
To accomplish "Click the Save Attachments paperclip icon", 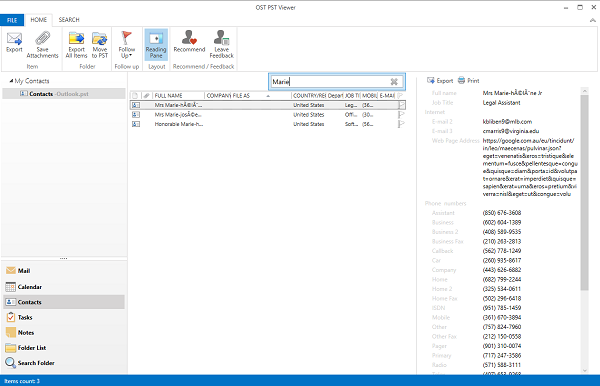I will (x=42, y=38).
